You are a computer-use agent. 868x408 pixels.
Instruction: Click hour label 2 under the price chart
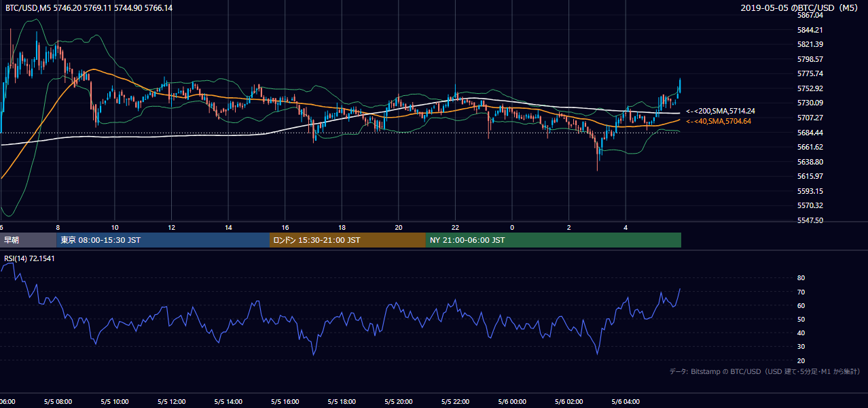pyautogui.click(x=569, y=227)
